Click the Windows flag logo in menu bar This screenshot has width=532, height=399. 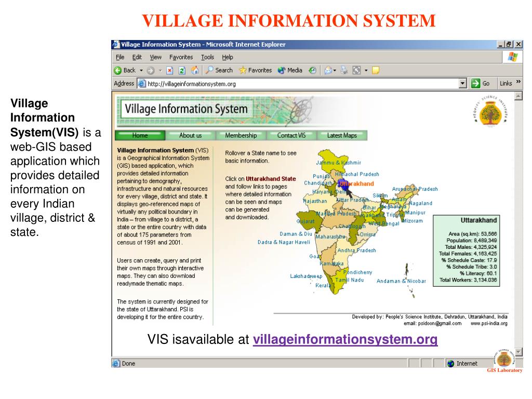pos(513,57)
